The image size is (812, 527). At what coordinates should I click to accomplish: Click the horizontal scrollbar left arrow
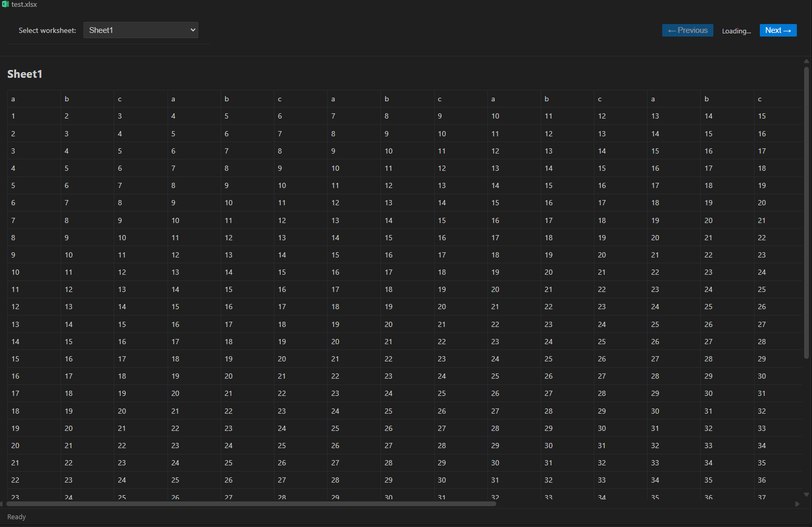tap(2, 504)
